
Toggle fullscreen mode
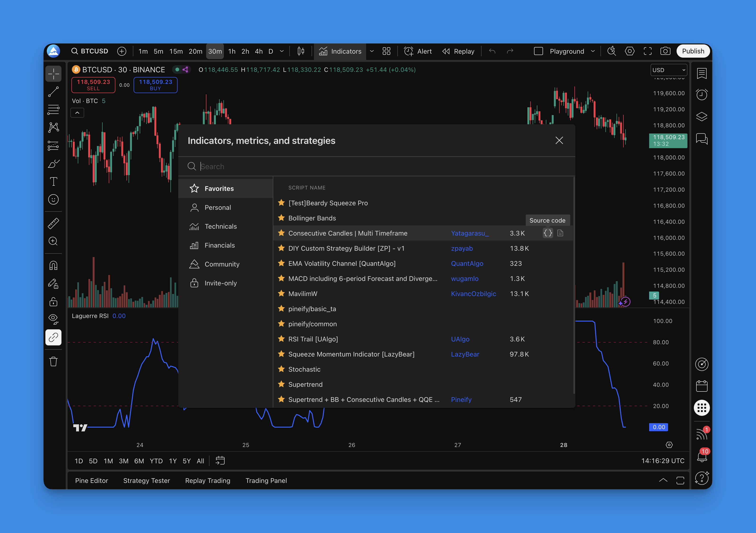tap(647, 51)
